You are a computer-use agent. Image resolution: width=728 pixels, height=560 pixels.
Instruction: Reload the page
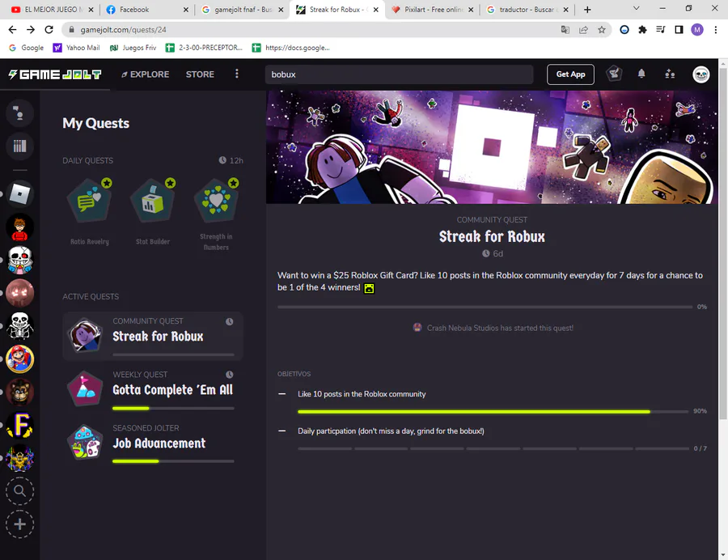coord(49,30)
